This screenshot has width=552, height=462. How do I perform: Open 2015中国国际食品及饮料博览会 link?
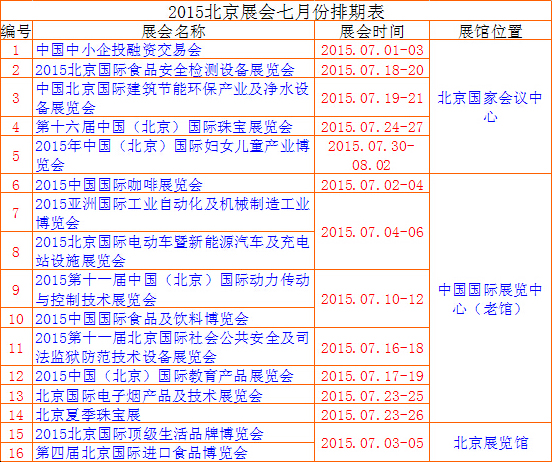click(142, 319)
